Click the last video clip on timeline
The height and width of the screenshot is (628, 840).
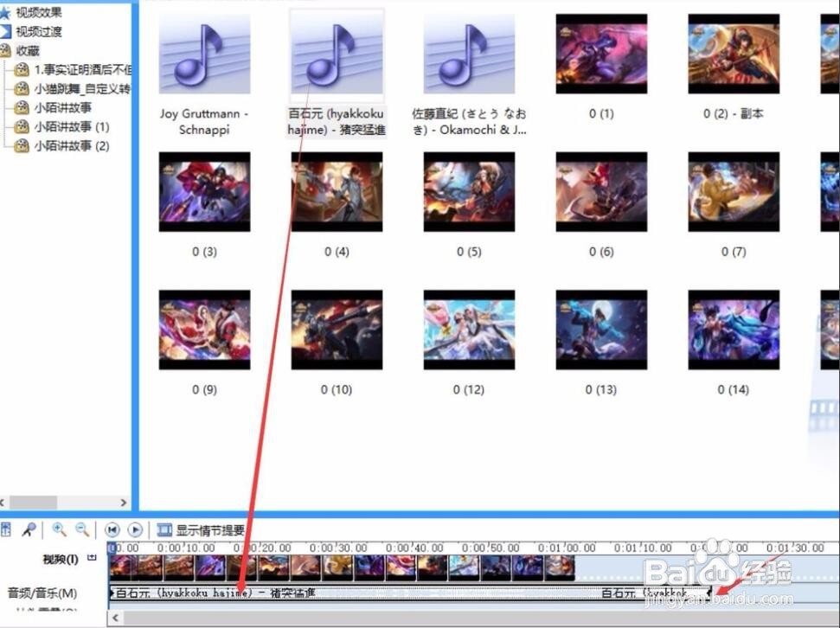pos(559,567)
